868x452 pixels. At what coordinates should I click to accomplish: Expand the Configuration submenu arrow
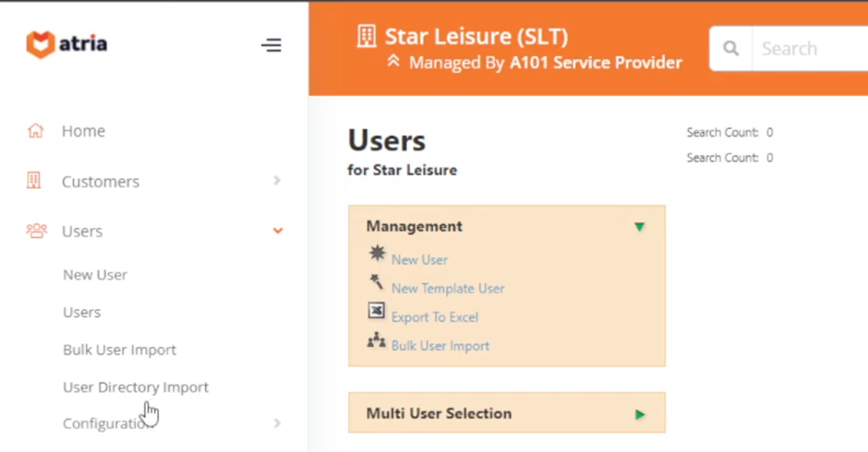pyautogui.click(x=277, y=423)
